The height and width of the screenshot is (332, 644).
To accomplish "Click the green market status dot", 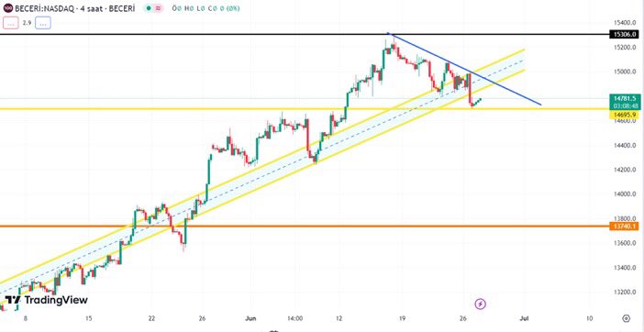I will [x=149, y=8].
